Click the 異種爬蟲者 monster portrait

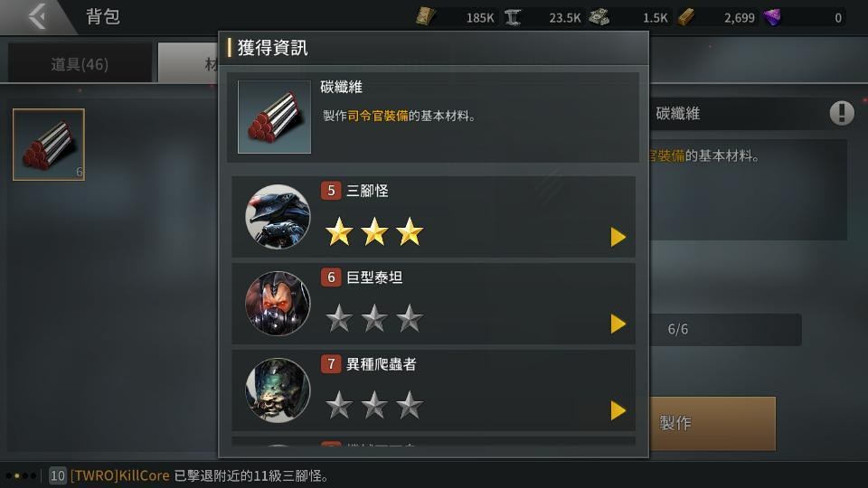click(x=278, y=390)
